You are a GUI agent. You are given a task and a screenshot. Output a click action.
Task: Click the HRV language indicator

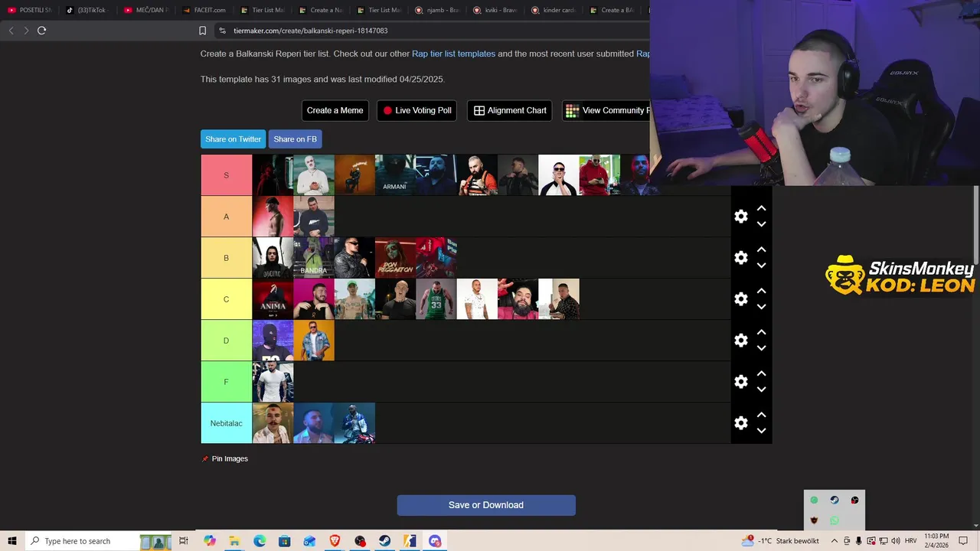click(x=911, y=541)
